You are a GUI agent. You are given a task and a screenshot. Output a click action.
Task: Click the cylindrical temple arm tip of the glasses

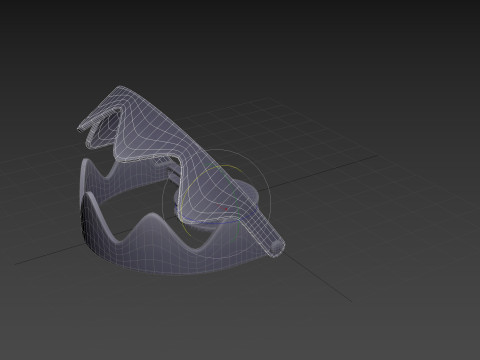pyautogui.click(x=277, y=247)
